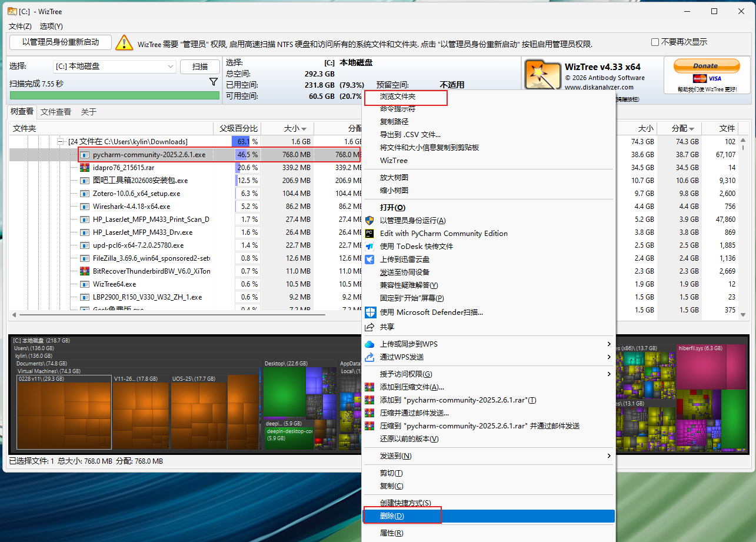
Task: Click the WinRAR icon for 添加到压缩文件(A)
Action: click(x=370, y=387)
